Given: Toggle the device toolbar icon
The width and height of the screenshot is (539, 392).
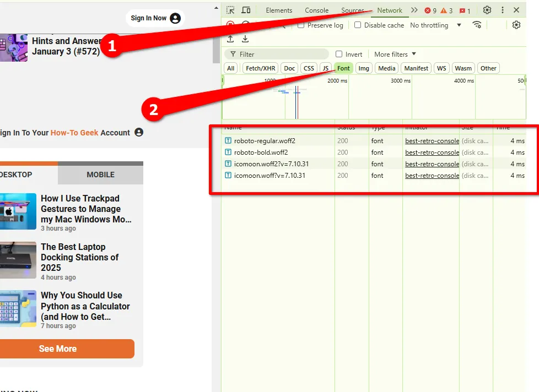Looking at the screenshot, I should 246,10.
